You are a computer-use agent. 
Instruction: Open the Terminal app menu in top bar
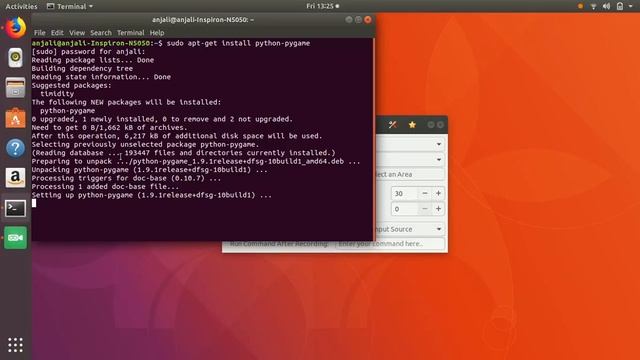tap(70, 6)
